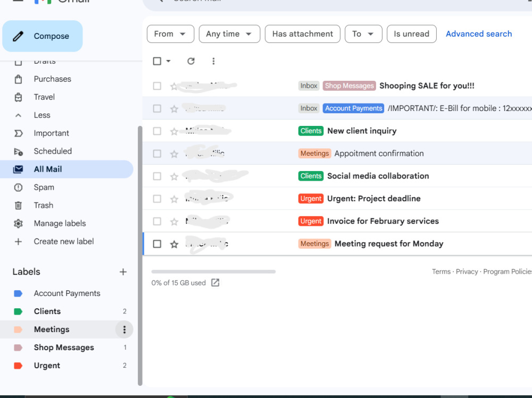
Task: Open the Important folder
Action: coord(51,133)
